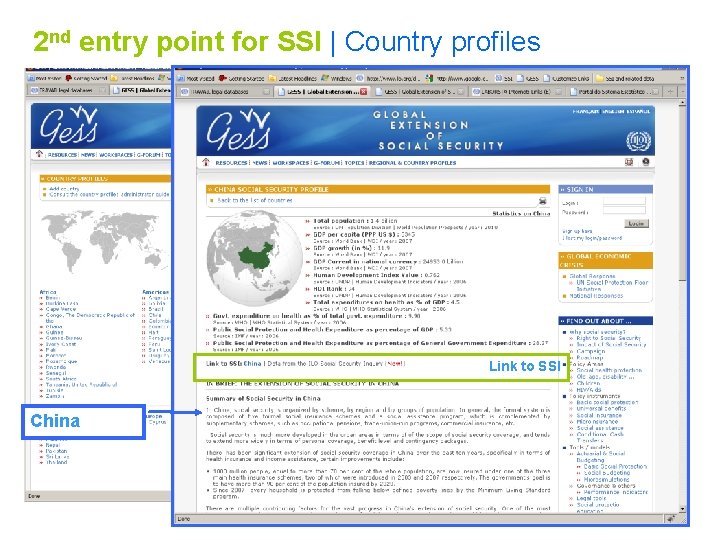This screenshot has width=720, height=540.
Task: Click the globe map showing China highlighted
Action: pos(254,259)
